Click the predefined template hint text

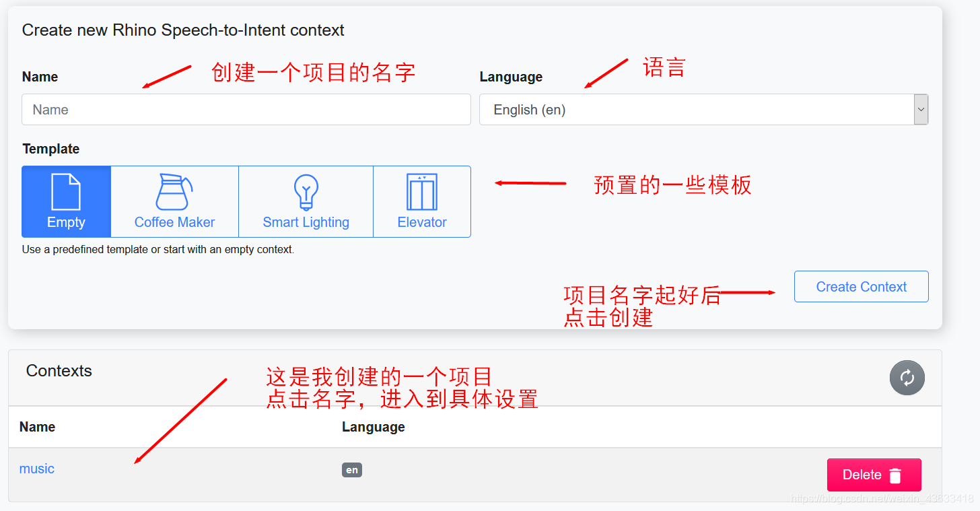click(158, 249)
